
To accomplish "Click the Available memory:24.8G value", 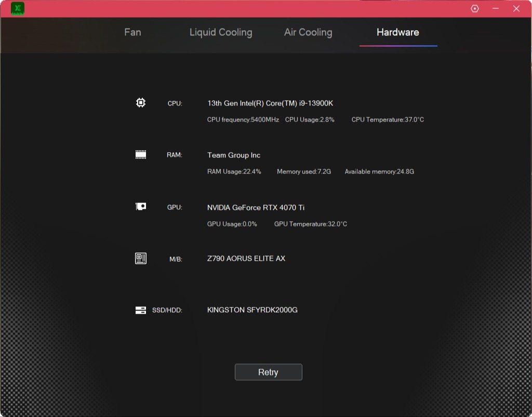I will pos(379,171).
